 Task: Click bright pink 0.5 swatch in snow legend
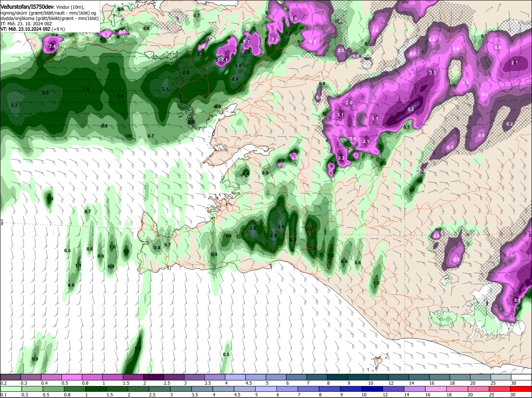point(71,377)
